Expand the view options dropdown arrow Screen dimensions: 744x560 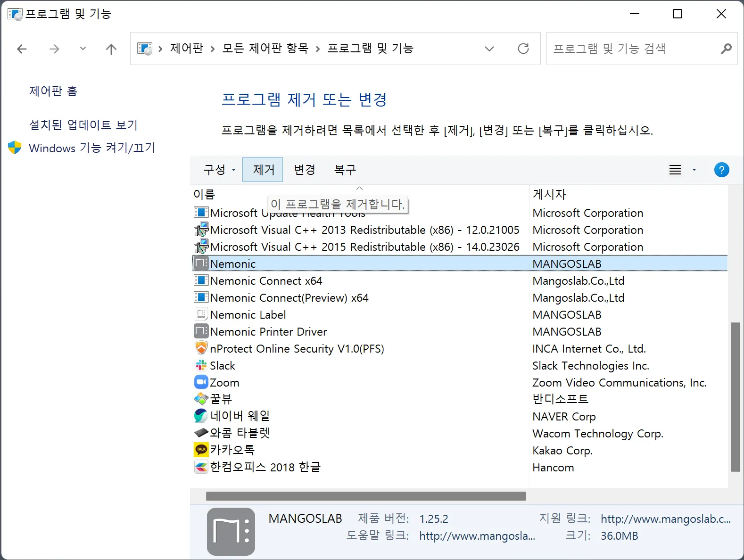[694, 170]
